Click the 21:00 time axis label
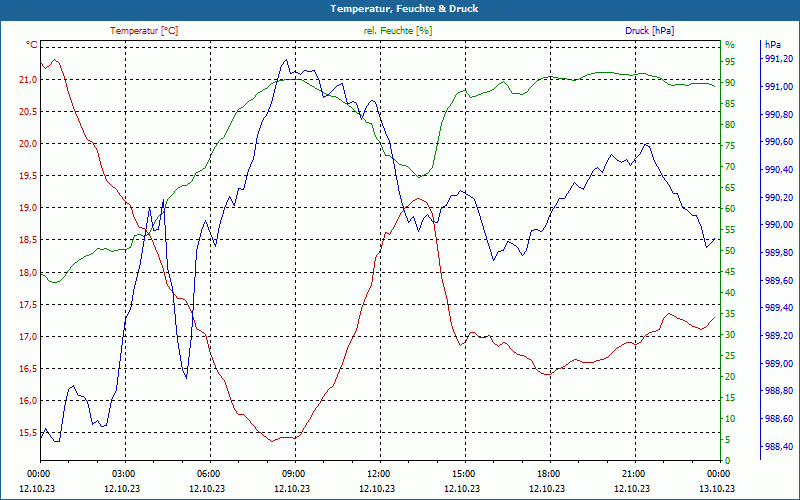The width and height of the screenshot is (800, 500). point(634,474)
